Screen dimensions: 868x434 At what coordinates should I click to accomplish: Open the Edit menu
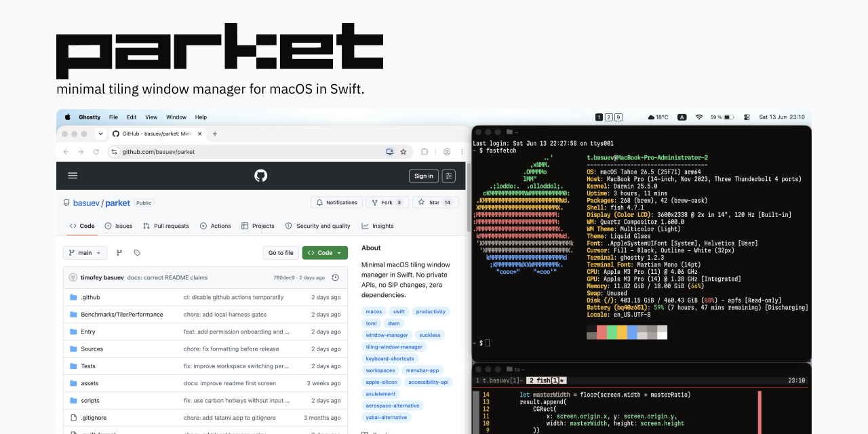click(x=132, y=117)
